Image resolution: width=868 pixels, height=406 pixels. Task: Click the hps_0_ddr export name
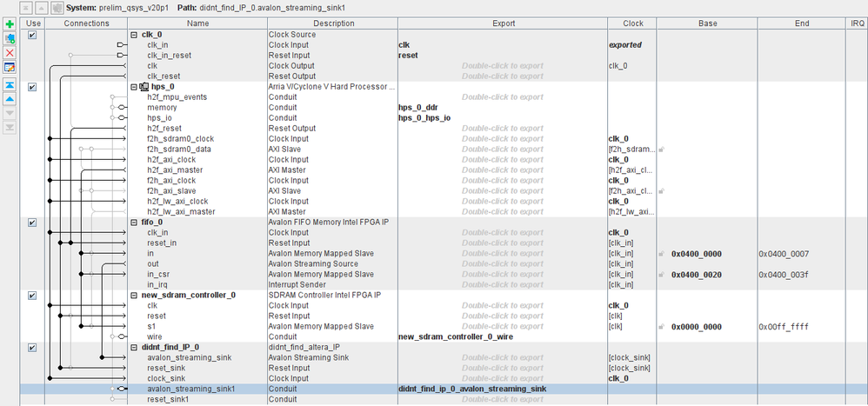click(419, 108)
